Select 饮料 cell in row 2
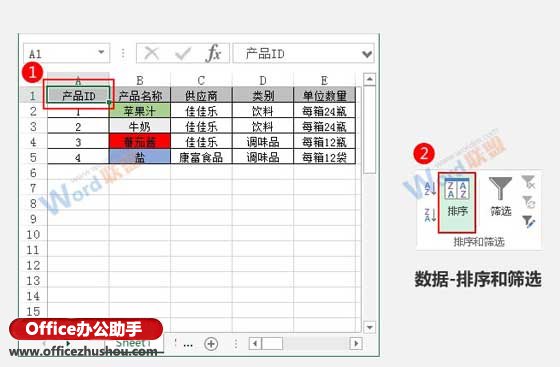 point(262,111)
